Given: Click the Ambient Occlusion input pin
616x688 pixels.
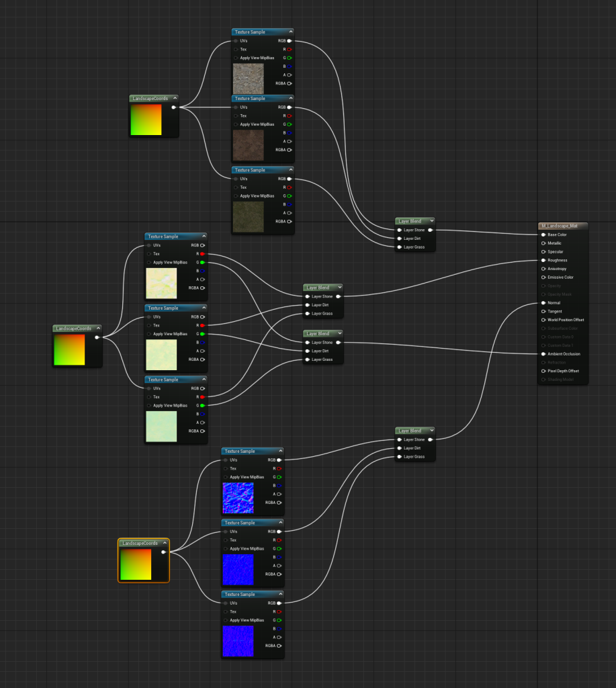Looking at the screenshot, I should tap(543, 354).
